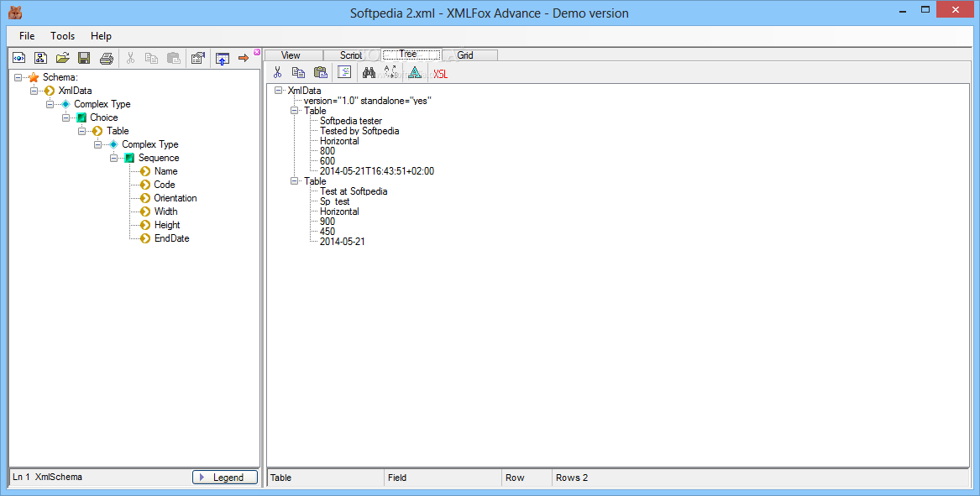Collapse the Table node in schema tree
The image size is (980, 496).
click(x=81, y=131)
